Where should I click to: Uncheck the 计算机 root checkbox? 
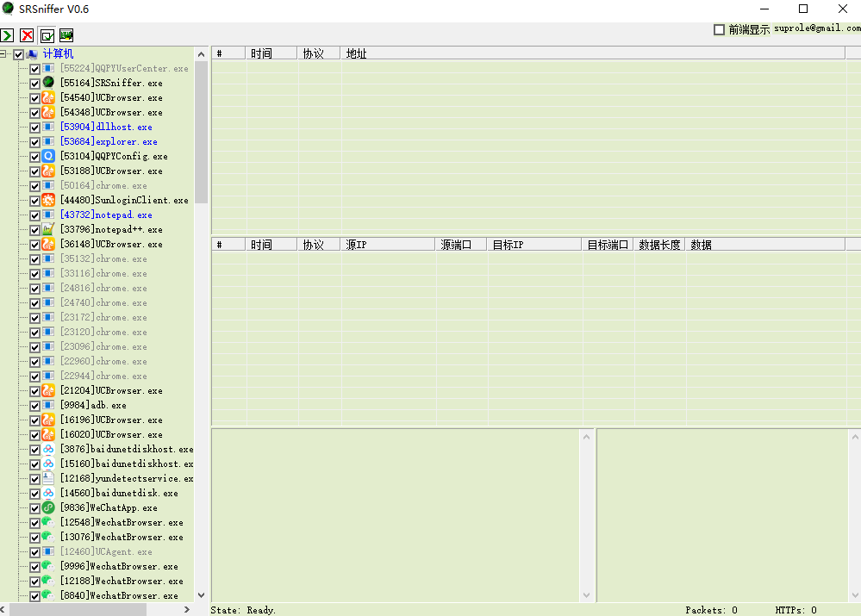pyautogui.click(x=19, y=54)
